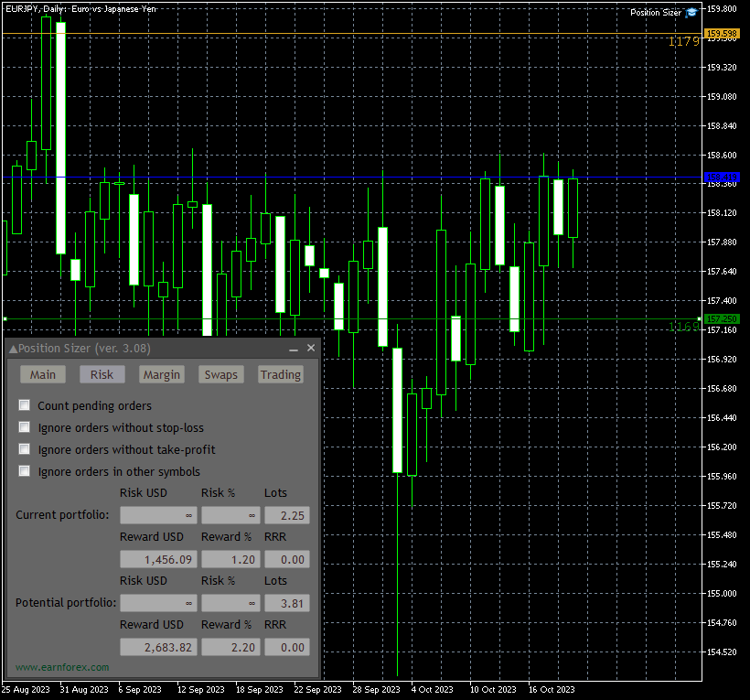Open the www.earnforex.com link
The height and width of the screenshot is (700, 750).
tap(62, 667)
